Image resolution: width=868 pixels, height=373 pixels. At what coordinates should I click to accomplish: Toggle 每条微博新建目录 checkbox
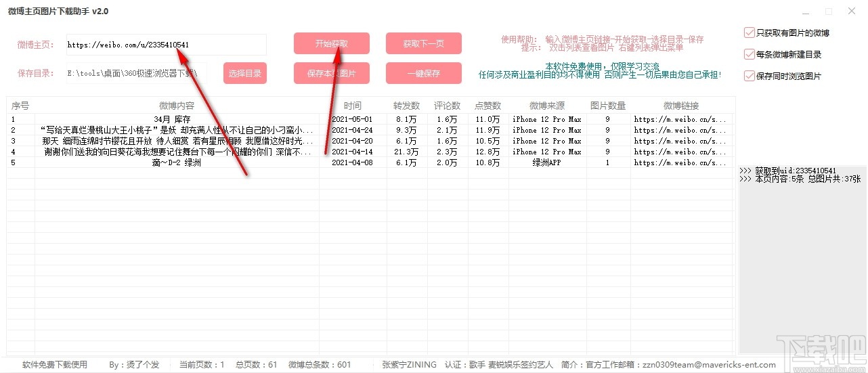(x=783, y=54)
